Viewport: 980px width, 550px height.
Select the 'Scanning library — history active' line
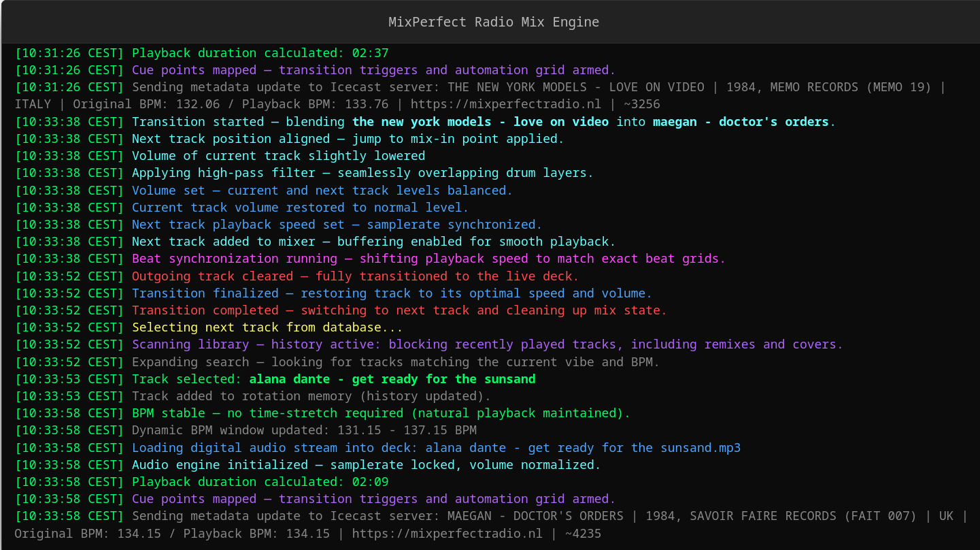(x=488, y=344)
